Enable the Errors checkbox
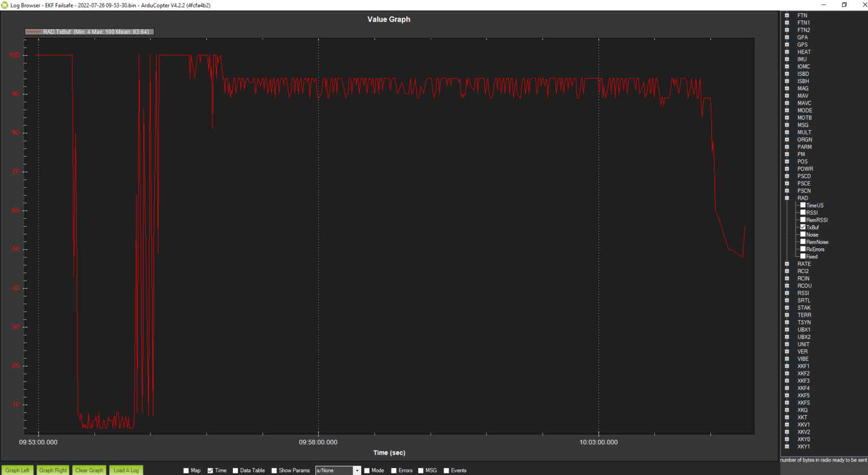The image size is (868, 475). pyautogui.click(x=394, y=470)
